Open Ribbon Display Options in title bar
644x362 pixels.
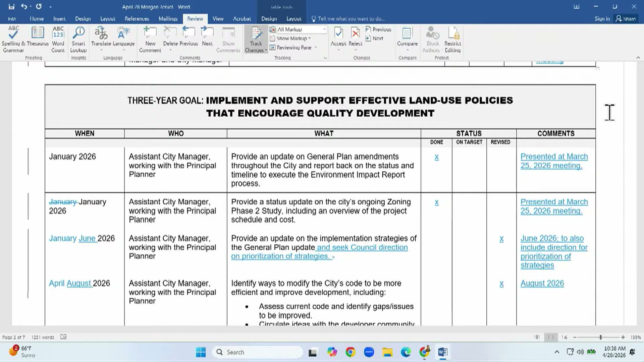coord(577,6)
